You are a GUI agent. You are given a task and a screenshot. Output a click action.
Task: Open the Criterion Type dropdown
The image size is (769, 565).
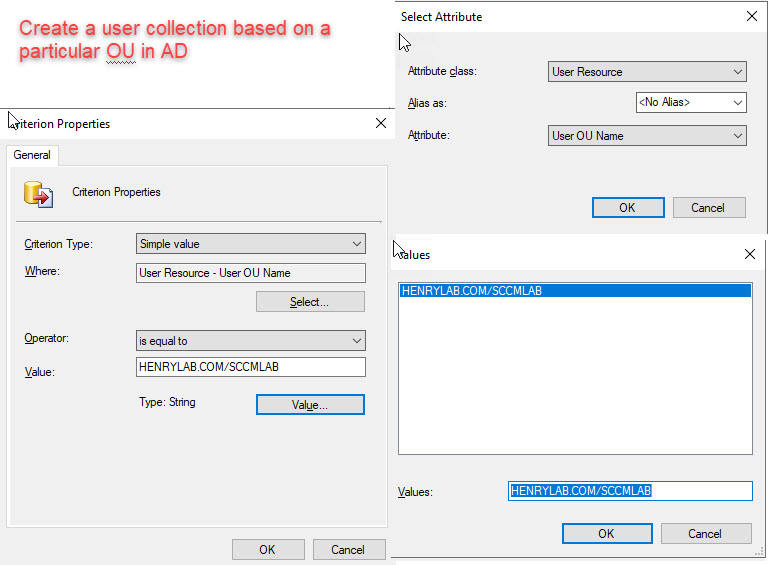250,244
